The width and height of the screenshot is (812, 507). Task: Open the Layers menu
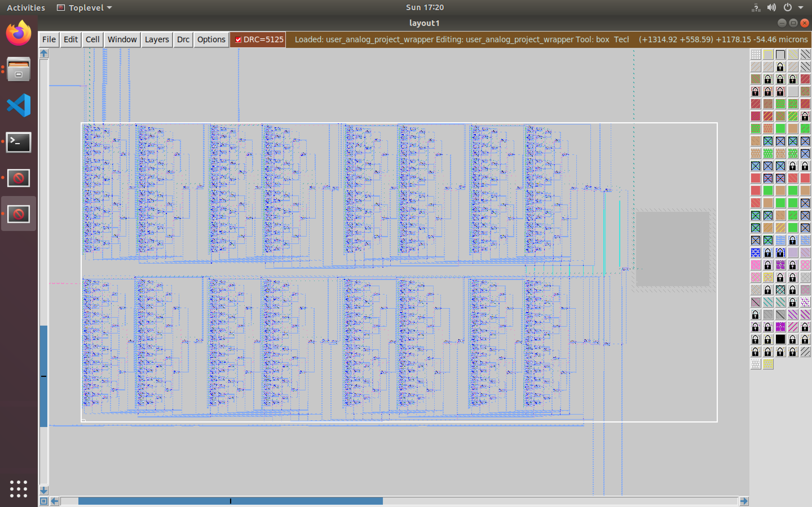156,39
